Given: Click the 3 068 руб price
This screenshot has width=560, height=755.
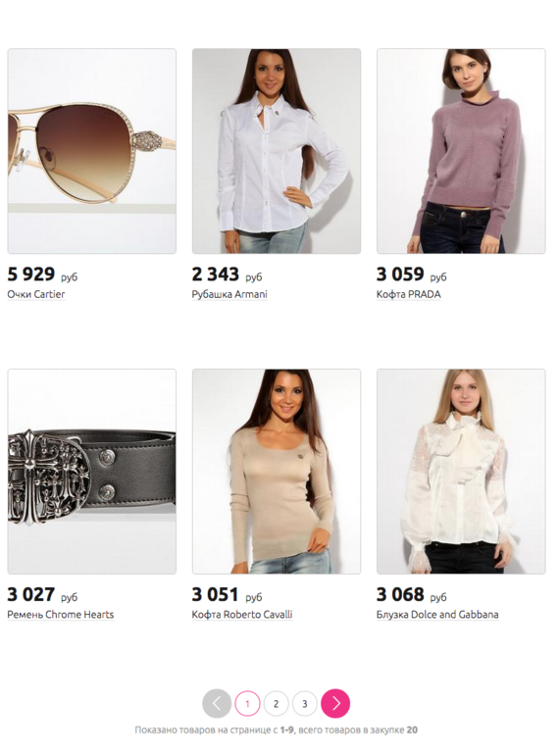Looking at the screenshot, I should [412, 594].
